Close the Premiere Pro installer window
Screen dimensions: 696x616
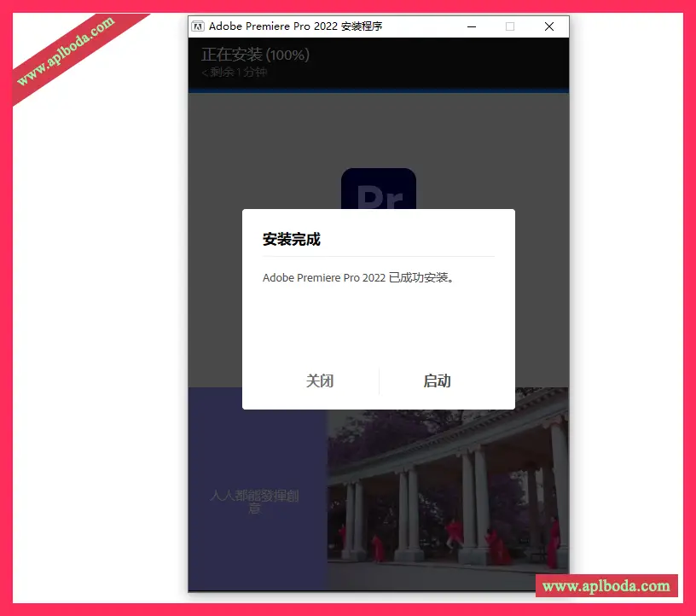click(x=549, y=26)
